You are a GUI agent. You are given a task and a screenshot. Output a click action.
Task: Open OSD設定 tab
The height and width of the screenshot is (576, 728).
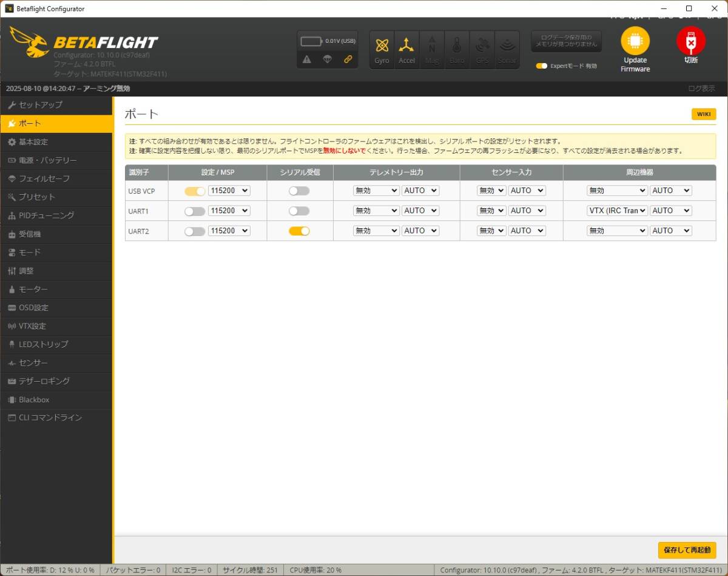point(56,308)
